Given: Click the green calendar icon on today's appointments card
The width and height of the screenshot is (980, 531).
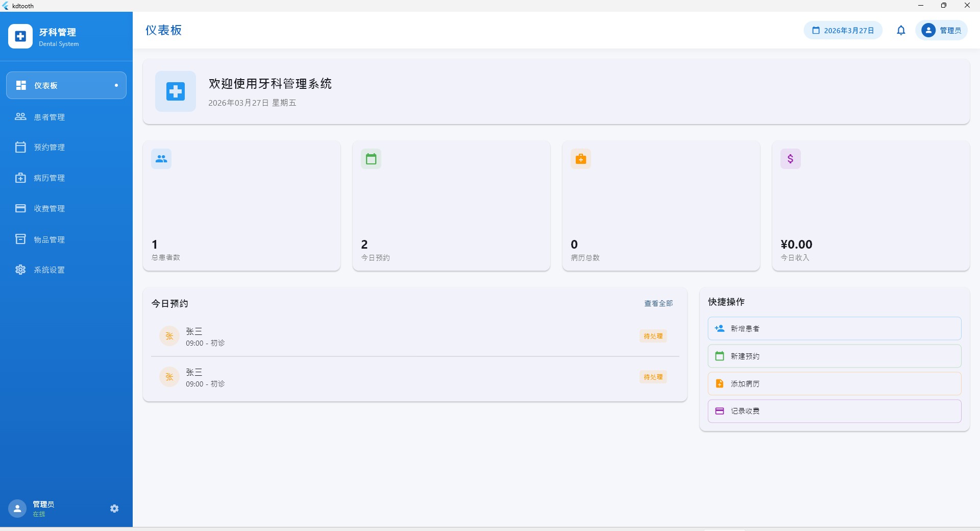Looking at the screenshot, I should [x=371, y=159].
